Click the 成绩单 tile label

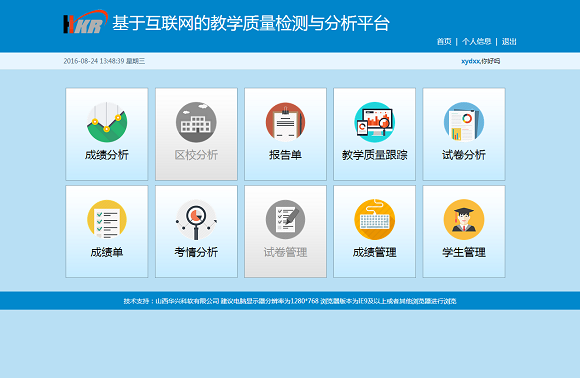pos(107,252)
